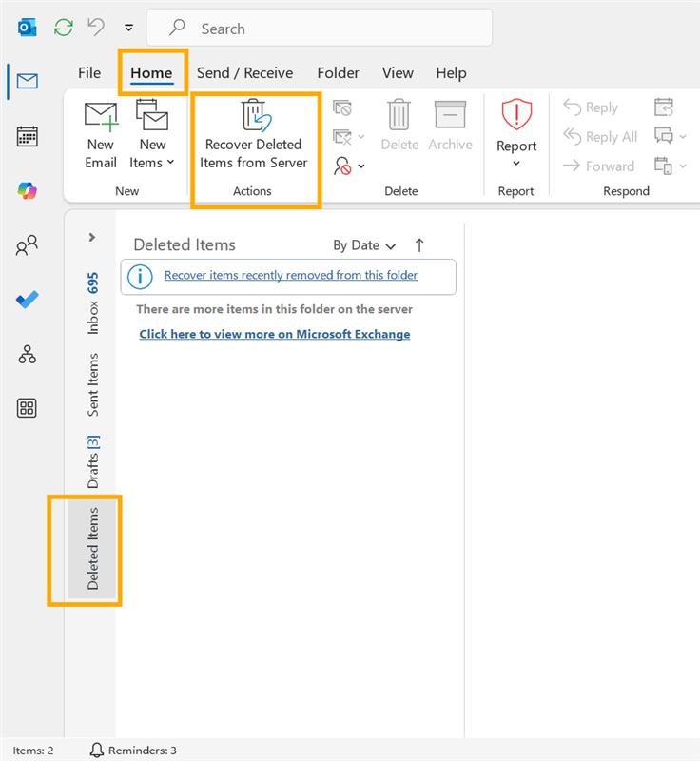This screenshot has height=761, width=700.
Task: Click the Archive button
Action: 450,126
